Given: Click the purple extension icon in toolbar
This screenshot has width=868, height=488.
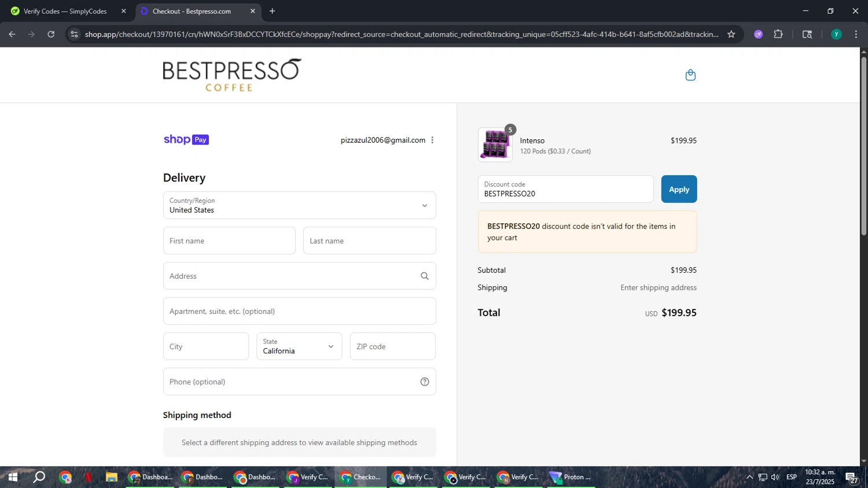Looking at the screenshot, I should (758, 34).
